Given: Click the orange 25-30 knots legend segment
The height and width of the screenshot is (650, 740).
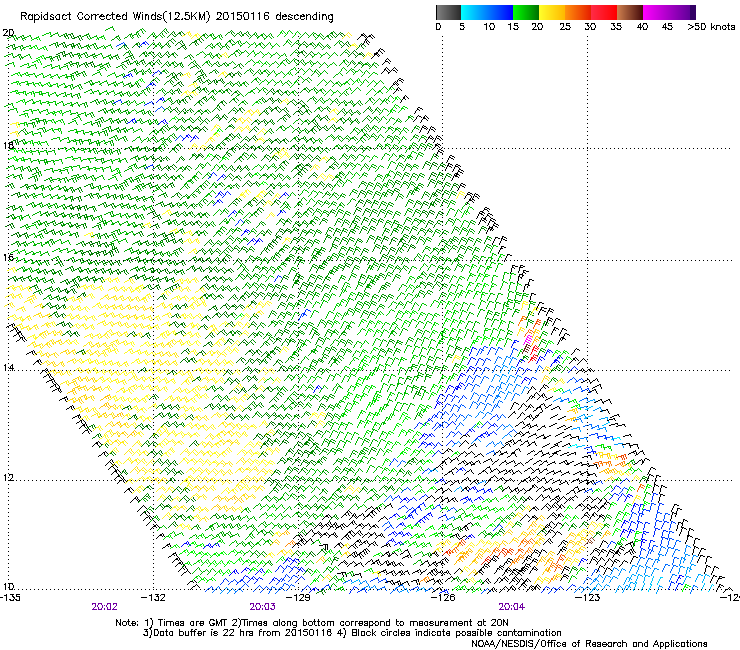Looking at the screenshot, I should pyautogui.click(x=578, y=12).
